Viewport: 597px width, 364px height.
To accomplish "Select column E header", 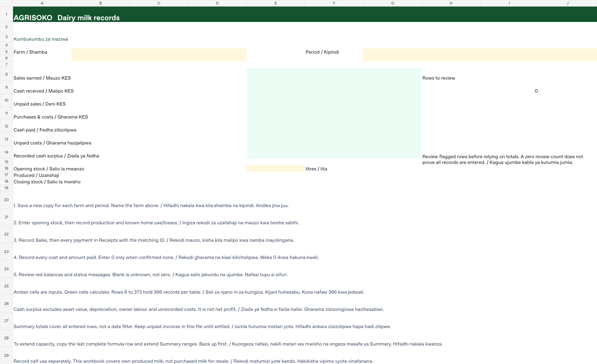I will [276, 3].
